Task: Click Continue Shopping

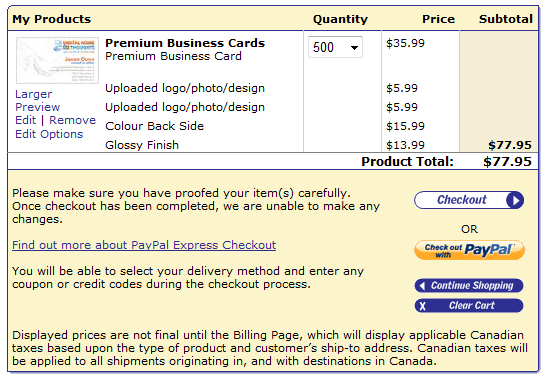Action: (469, 286)
